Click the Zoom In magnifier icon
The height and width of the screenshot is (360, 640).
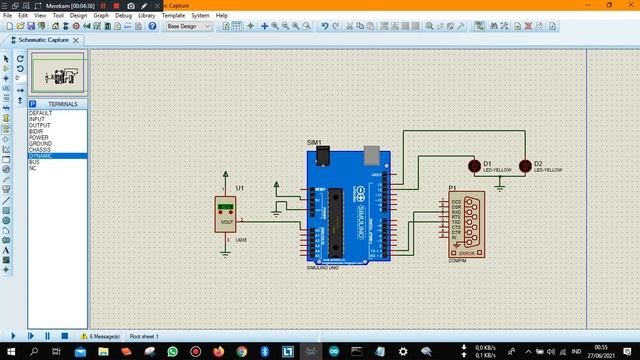[x=275, y=26]
